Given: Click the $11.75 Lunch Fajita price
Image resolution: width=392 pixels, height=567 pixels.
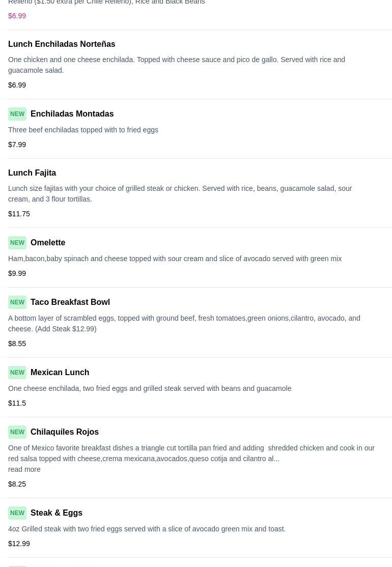Looking at the screenshot, I should [x=19, y=214].
